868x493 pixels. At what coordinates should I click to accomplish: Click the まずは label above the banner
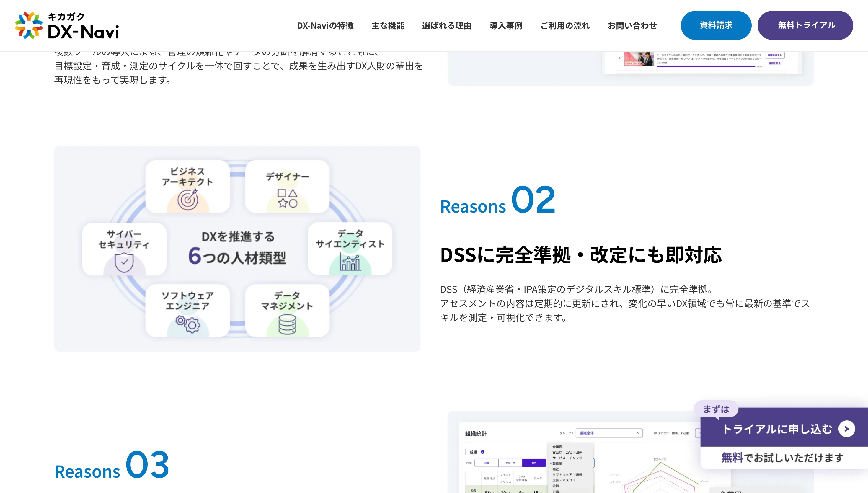tap(716, 409)
